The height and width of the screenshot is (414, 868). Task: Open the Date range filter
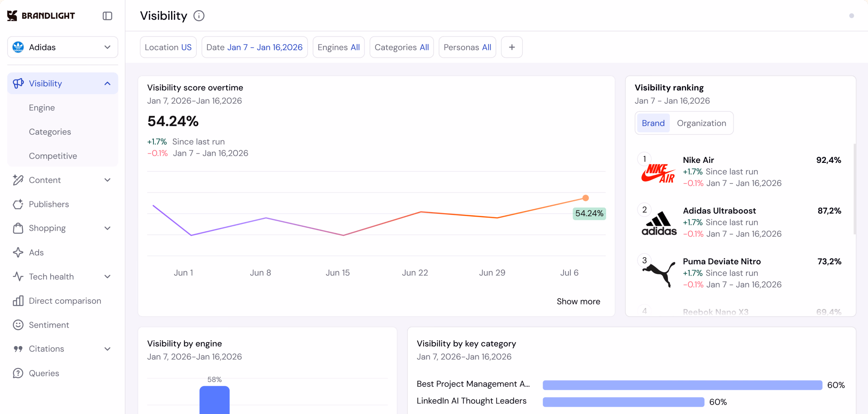tap(254, 47)
